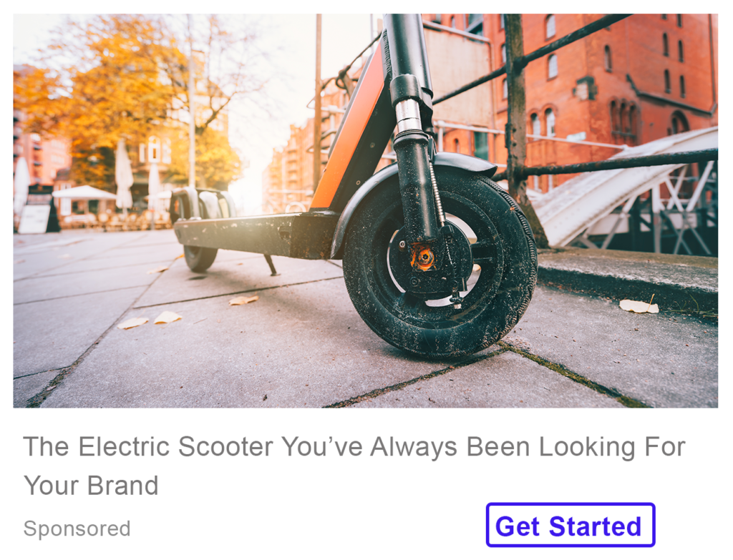This screenshot has height=560, width=733.
Task: Open the Electric Scooter ad headline
Action: 354,466
